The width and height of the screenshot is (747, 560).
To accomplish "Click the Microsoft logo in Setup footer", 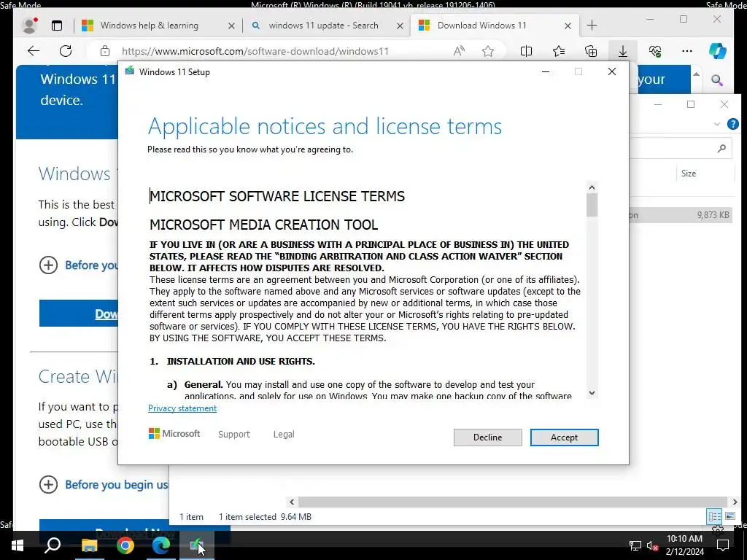I will click(x=174, y=433).
